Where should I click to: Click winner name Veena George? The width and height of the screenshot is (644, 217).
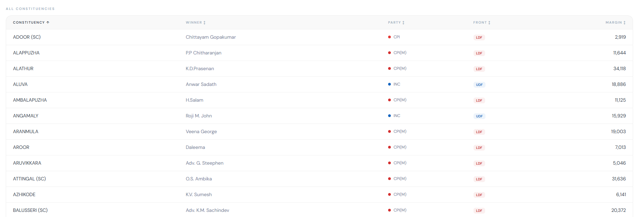pyautogui.click(x=201, y=131)
